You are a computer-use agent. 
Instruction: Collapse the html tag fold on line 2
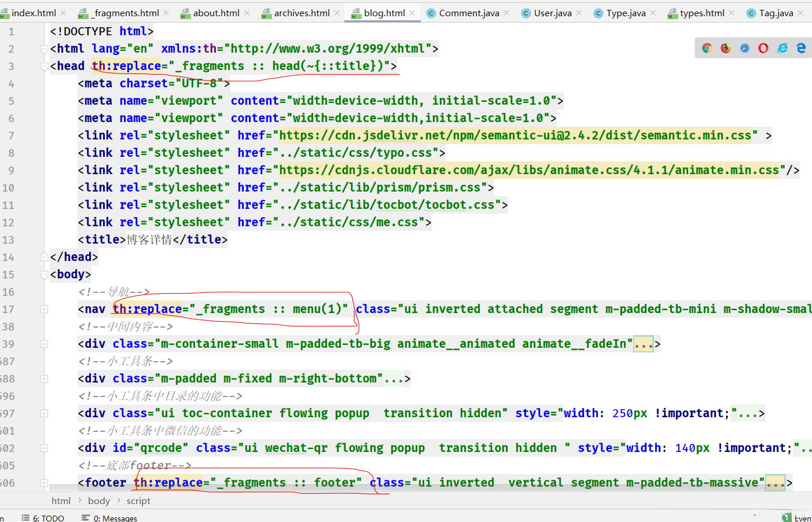44,49
